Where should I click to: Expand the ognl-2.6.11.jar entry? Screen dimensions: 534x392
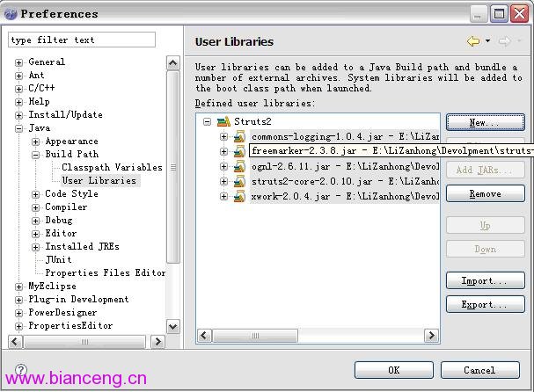tap(223, 166)
